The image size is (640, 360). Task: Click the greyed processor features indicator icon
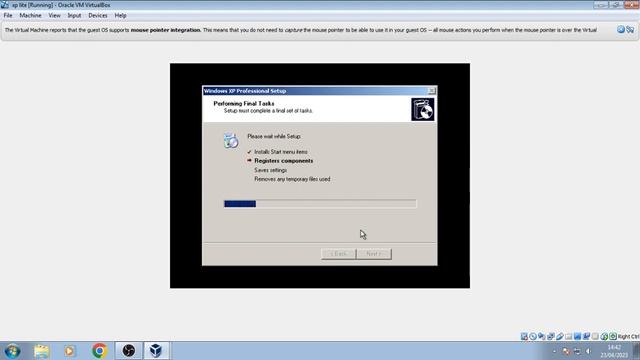click(595, 336)
